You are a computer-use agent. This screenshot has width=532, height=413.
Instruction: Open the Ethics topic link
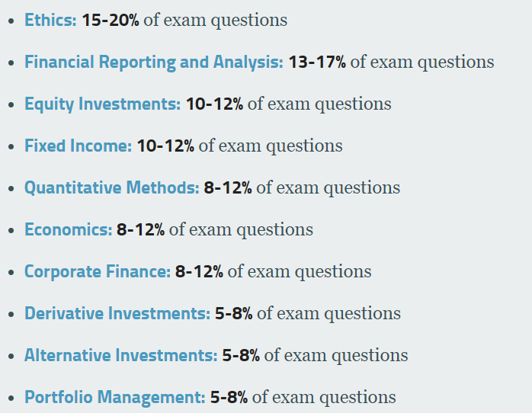coord(50,20)
